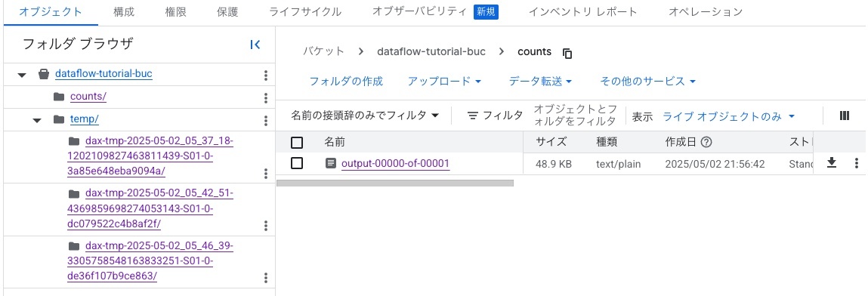Click the 名前 column header
Screen dimensions: 868x296
tap(335, 142)
